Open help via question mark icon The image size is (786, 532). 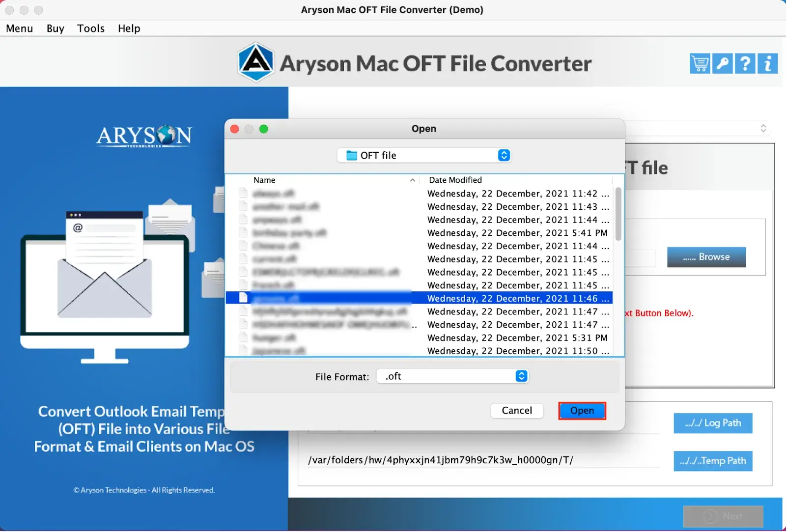pyautogui.click(x=745, y=63)
